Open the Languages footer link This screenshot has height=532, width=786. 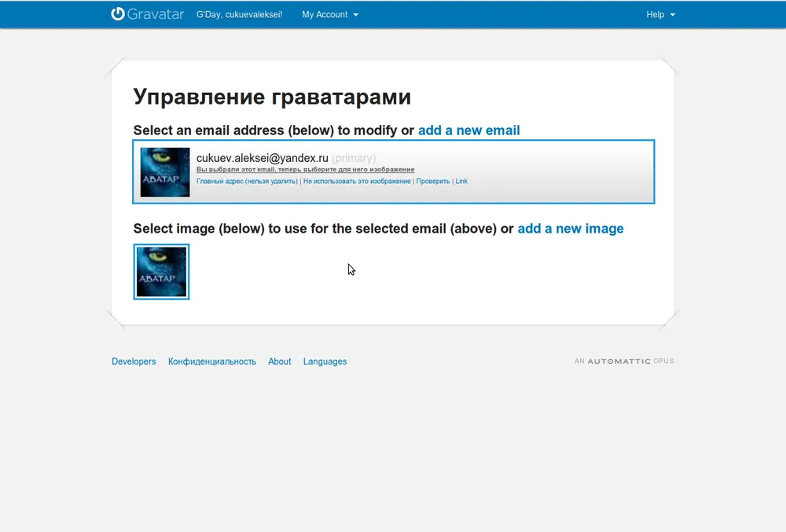325,361
